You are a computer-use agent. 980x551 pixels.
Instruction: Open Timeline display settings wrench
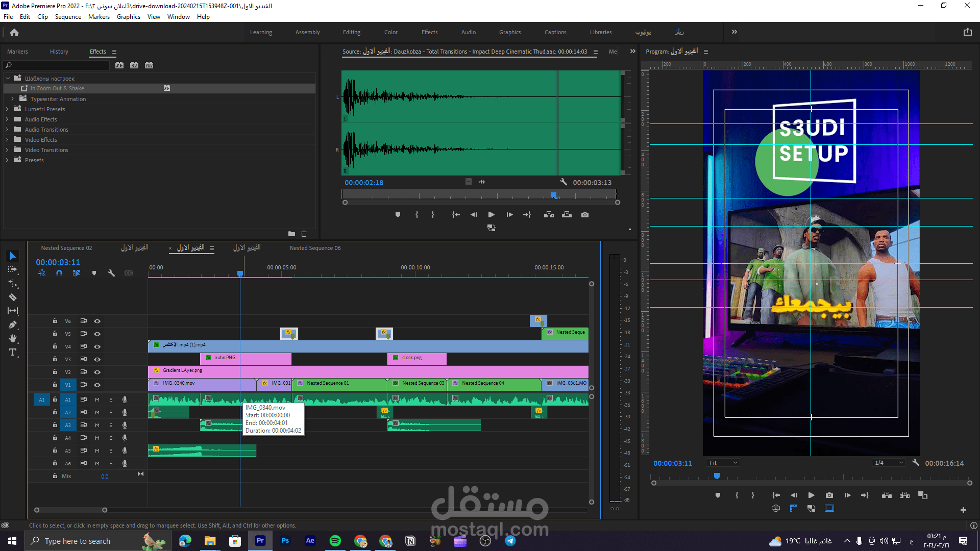point(111,273)
